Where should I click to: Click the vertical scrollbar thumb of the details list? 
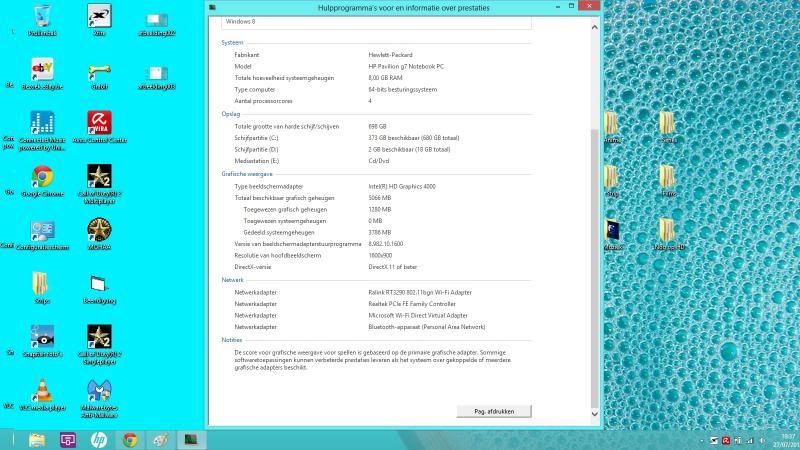click(594, 268)
